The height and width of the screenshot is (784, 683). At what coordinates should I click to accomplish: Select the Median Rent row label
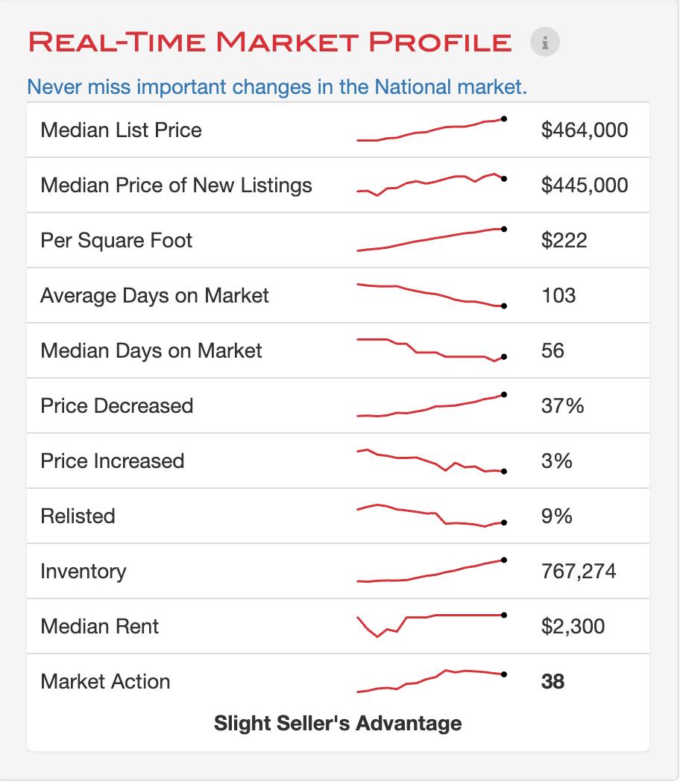coord(99,626)
